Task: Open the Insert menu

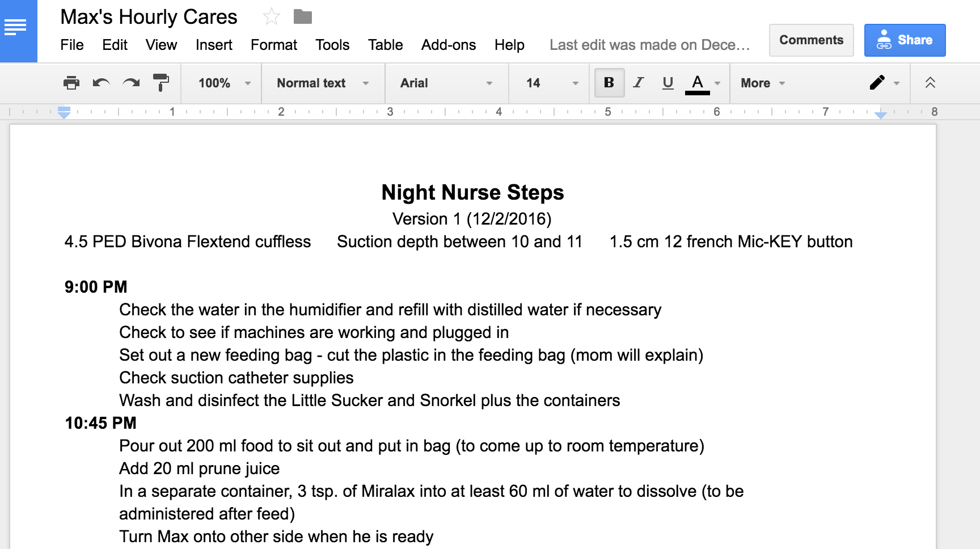Action: pyautogui.click(x=214, y=45)
